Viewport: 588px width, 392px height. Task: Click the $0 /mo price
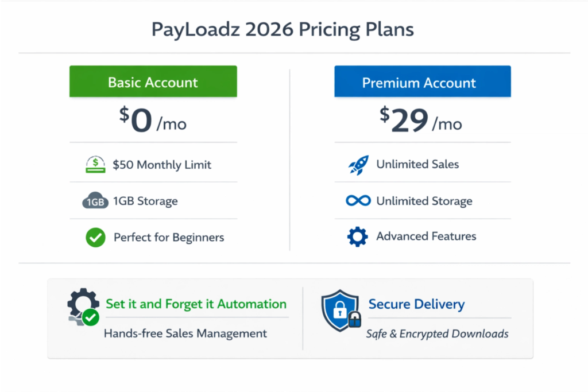click(153, 121)
